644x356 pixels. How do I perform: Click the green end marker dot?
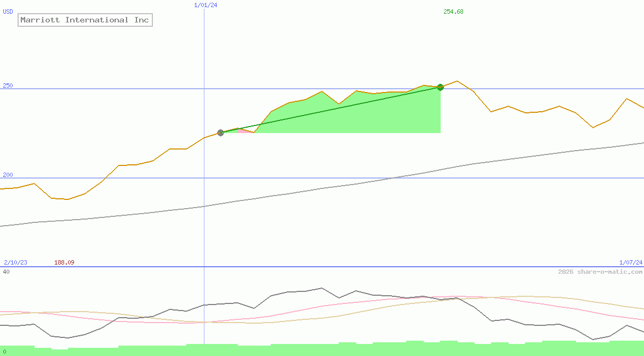[x=440, y=87]
